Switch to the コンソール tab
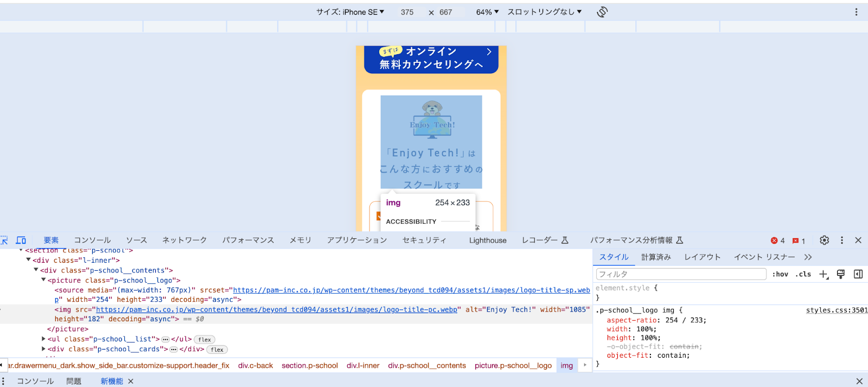 [92, 240]
